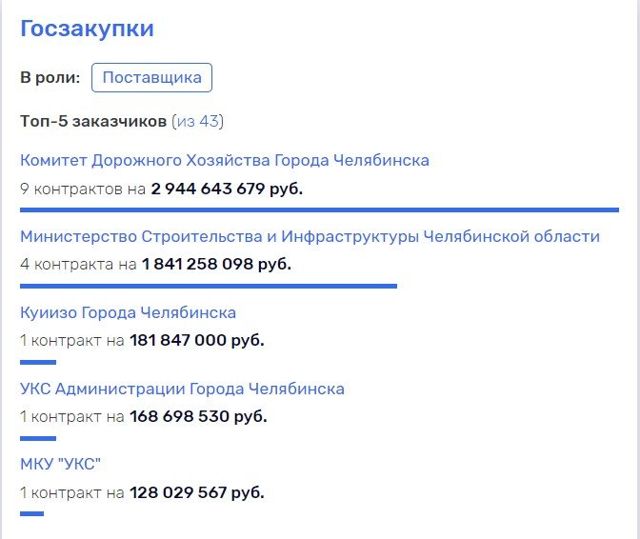
Task: Click the blue bar under Министерство Строительства
Action: pyautogui.click(x=208, y=285)
